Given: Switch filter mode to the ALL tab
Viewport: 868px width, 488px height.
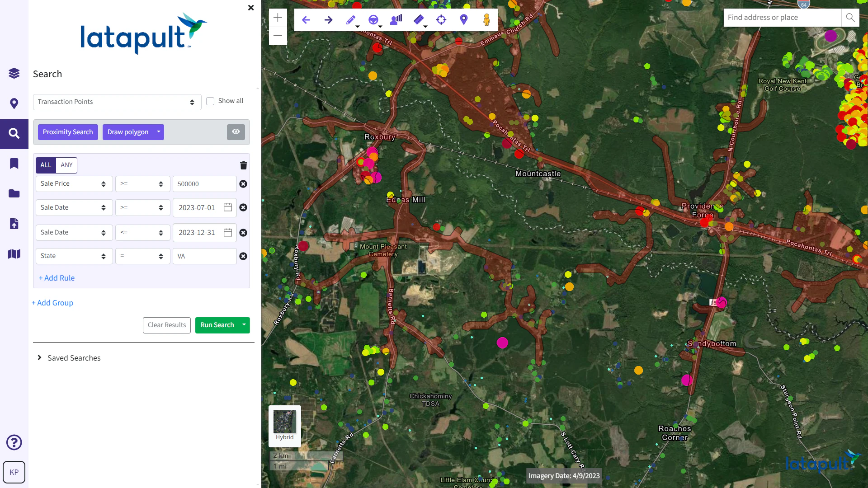Looking at the screenshot, I should tap(45, 165).
